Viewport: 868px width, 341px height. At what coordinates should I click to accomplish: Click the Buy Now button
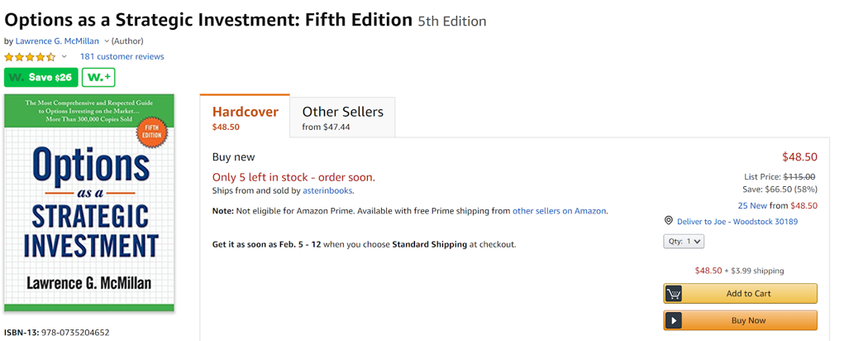(740, 320)
